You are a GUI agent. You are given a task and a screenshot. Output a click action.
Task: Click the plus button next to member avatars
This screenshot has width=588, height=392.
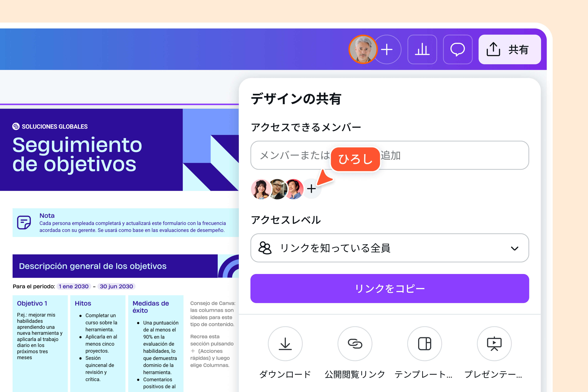tap(311, 189)
